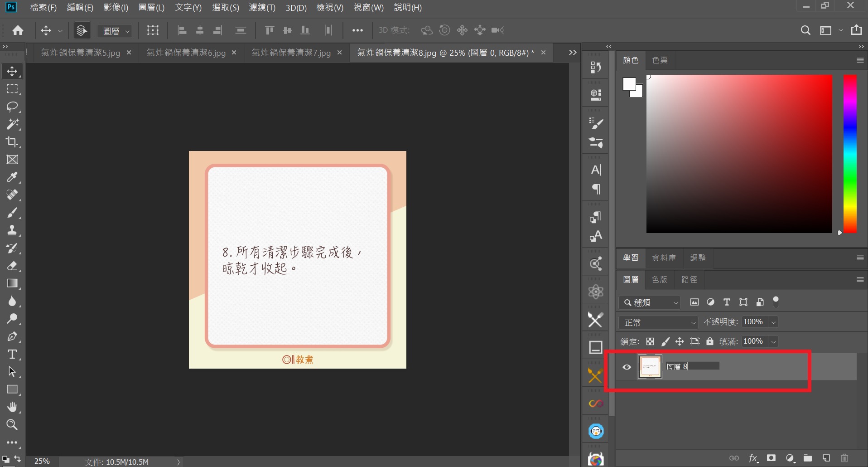Click the Create new layer icon
The width and height of the screenshot is (868, 467).
[826, 458]
